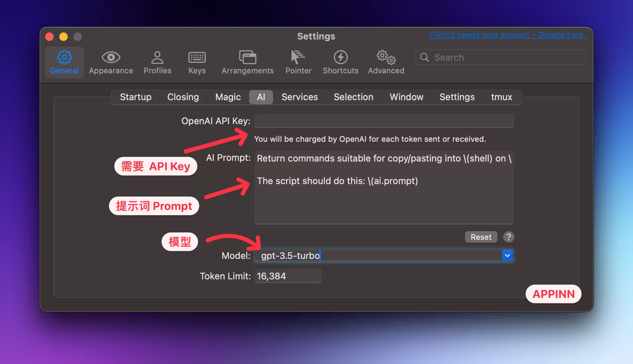Open the Profiles person icon pane

click(157, 62)
